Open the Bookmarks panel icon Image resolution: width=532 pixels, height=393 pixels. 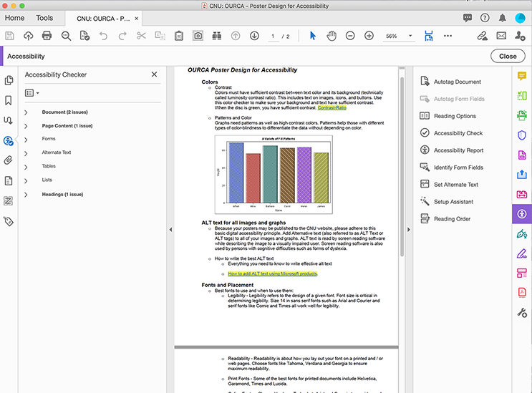pos(9,100)
